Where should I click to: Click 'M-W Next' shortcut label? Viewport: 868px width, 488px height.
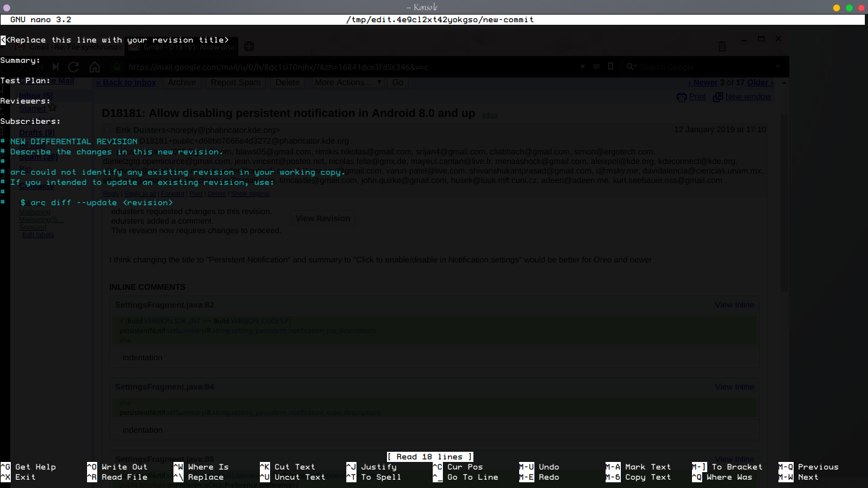pos(798,477)
